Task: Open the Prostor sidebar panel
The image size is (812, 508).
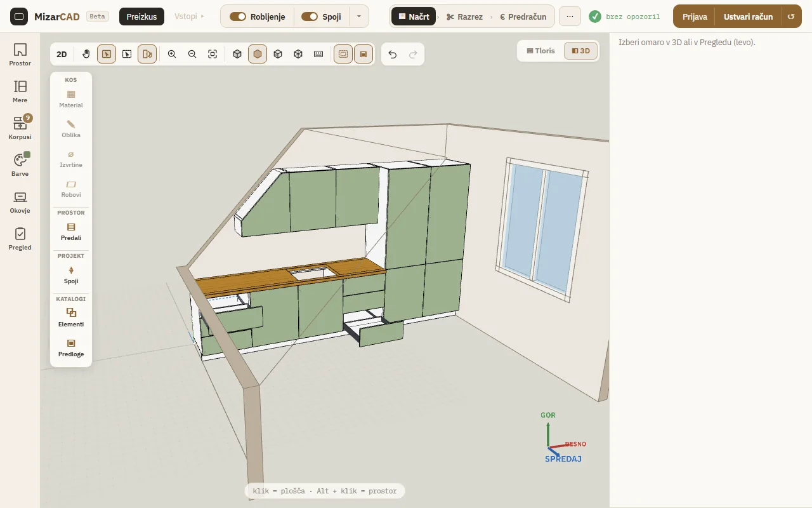Action: point(20,55)
